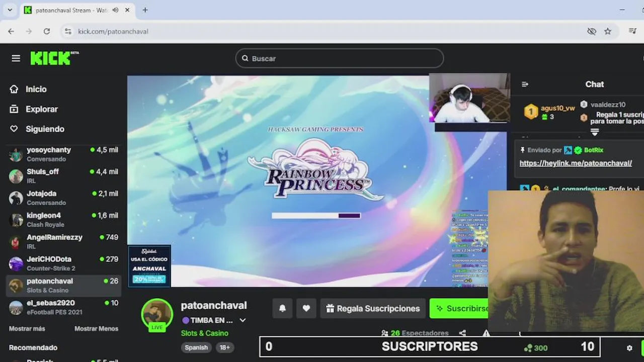The height and width of the screenshot is (362, 644).
Task: Open Siguiendo in the sidebar
Action: tap(37, 129)
